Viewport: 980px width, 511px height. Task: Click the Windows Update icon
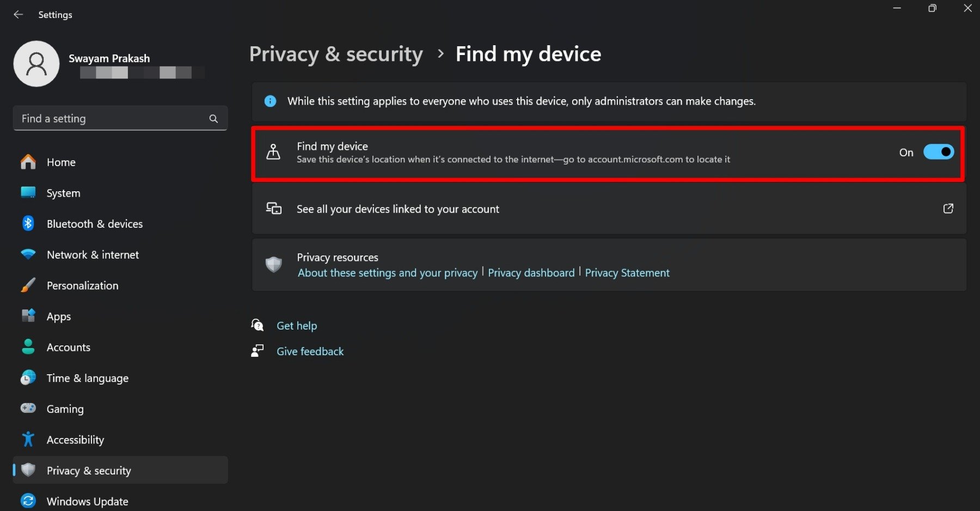point(28,500)
